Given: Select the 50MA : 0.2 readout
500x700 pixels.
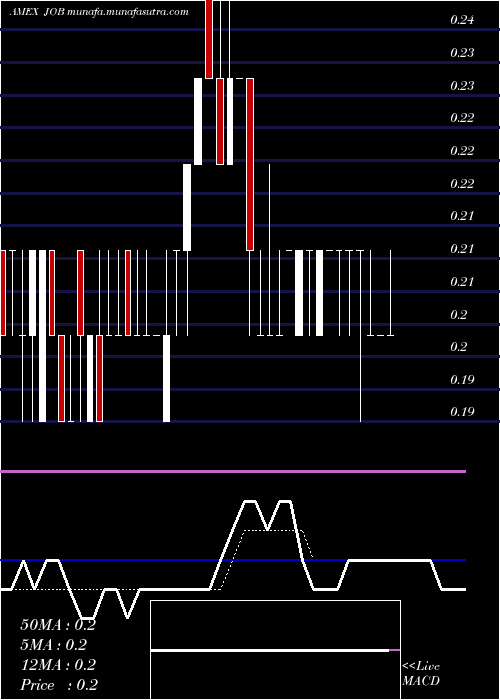Looking at the screenshot, I should pyautogui.click(x=58, y=625).
